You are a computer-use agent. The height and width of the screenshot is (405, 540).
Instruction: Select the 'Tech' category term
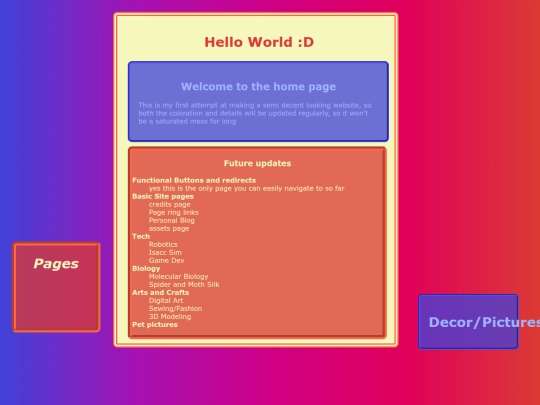141,236
